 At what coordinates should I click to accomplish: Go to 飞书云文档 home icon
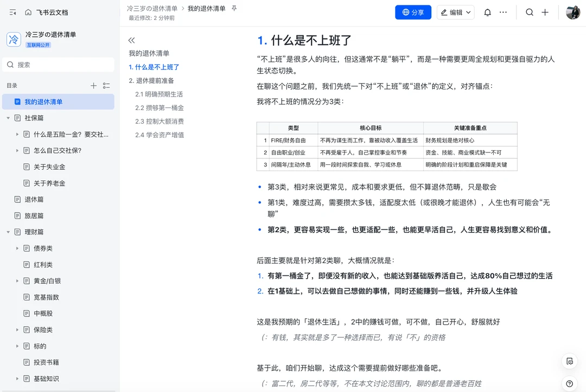click(x=28, y=12)
